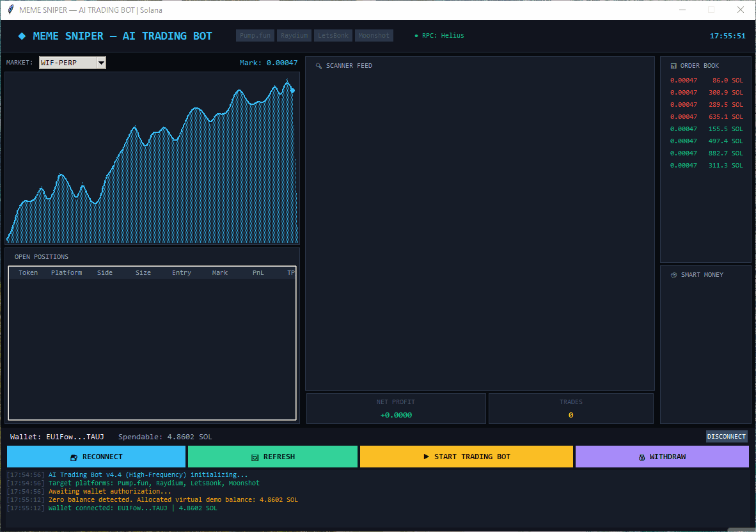Click the Order Book panel icon
Viewport: 756px width, 532px height.
[673, 66]
